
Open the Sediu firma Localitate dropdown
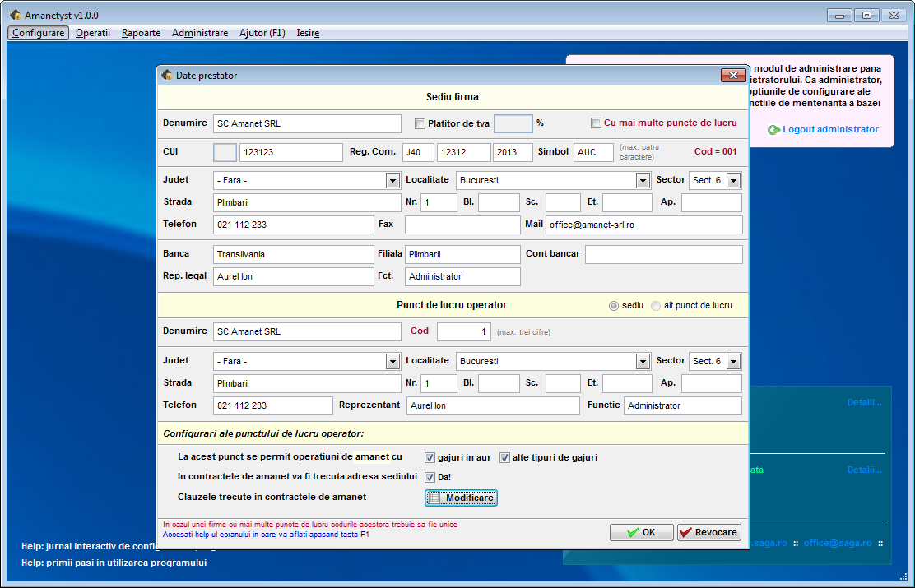(x=643, y=180)
